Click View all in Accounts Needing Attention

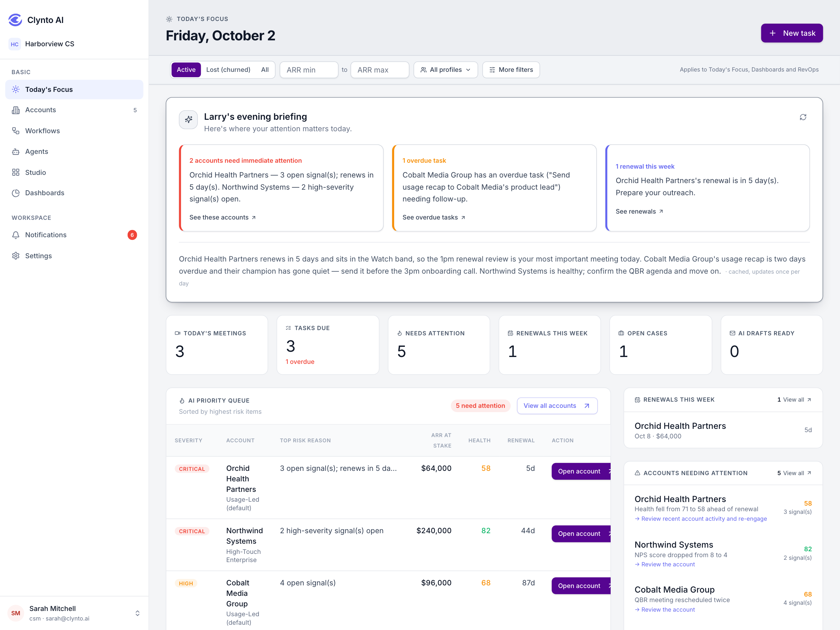point(797,473)
